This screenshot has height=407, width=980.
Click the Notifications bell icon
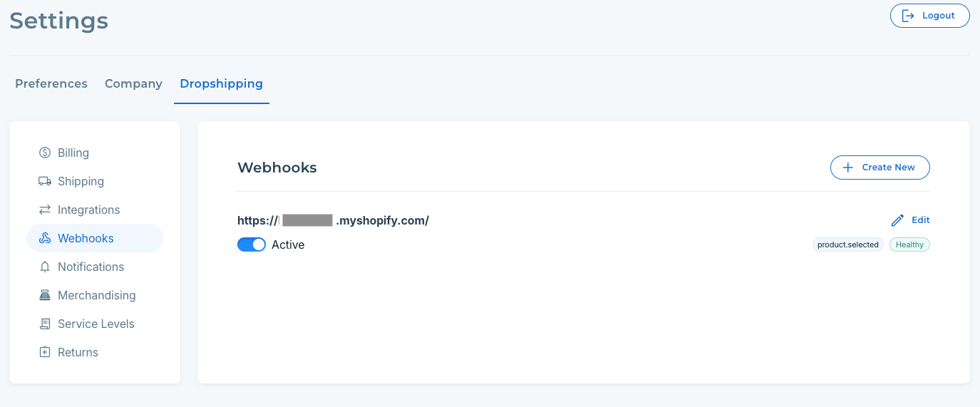click(45, 267)
